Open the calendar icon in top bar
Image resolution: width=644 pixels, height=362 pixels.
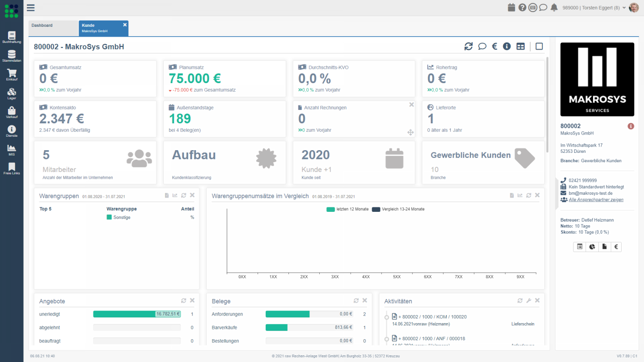pyautogui.click(x=512, y=8)
